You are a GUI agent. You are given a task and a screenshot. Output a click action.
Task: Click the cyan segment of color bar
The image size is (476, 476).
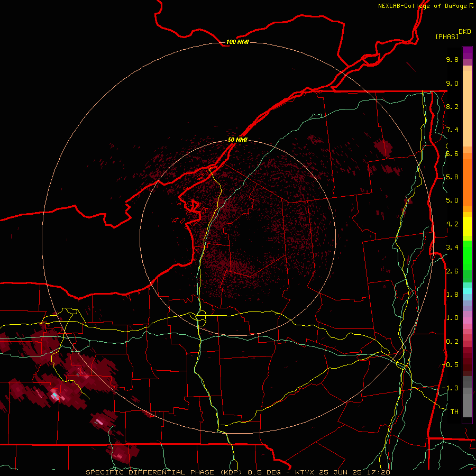point(467,291)
